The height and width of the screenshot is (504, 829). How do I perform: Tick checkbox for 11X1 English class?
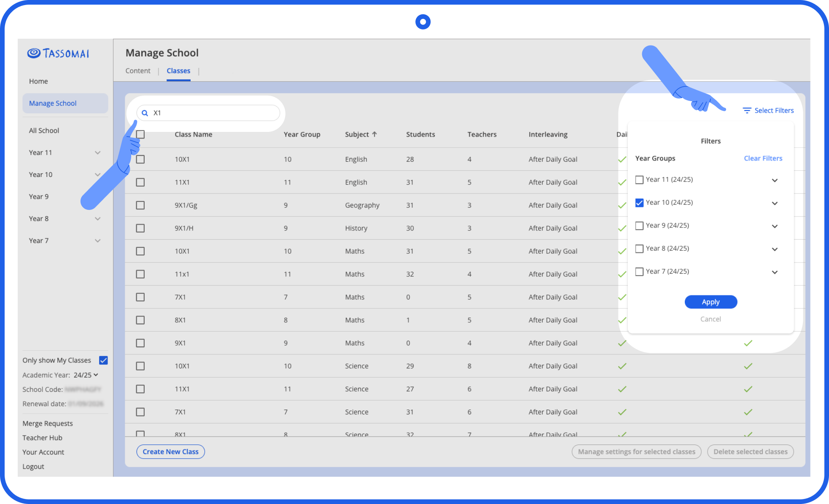[140, 182]
